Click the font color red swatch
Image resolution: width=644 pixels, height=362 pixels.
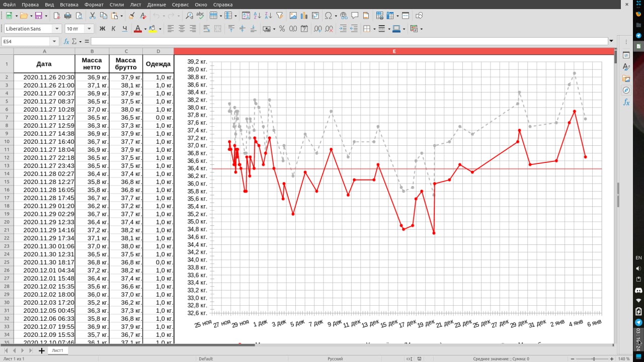(138, 29)
